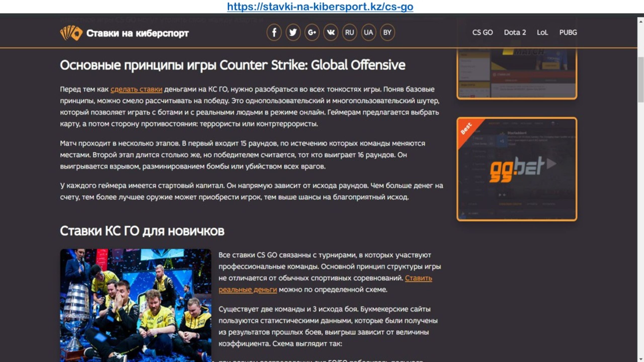Open the CS GO menu item
The height and width of the screenshot is (362, 644).
pyautogui.click(x=482, y=32)
